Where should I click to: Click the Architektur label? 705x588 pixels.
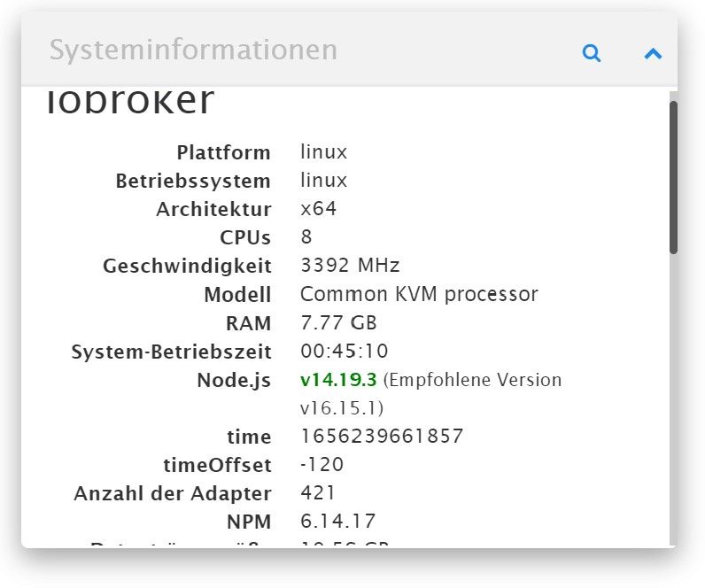pos(213,209)
